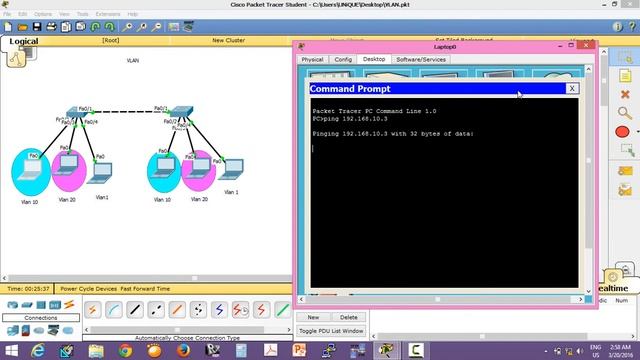Image resolution: width=640 pixels, height=360 pixels.
Task: Choose the Copper Cross-Over dashed cable
Action: [156, 310]
